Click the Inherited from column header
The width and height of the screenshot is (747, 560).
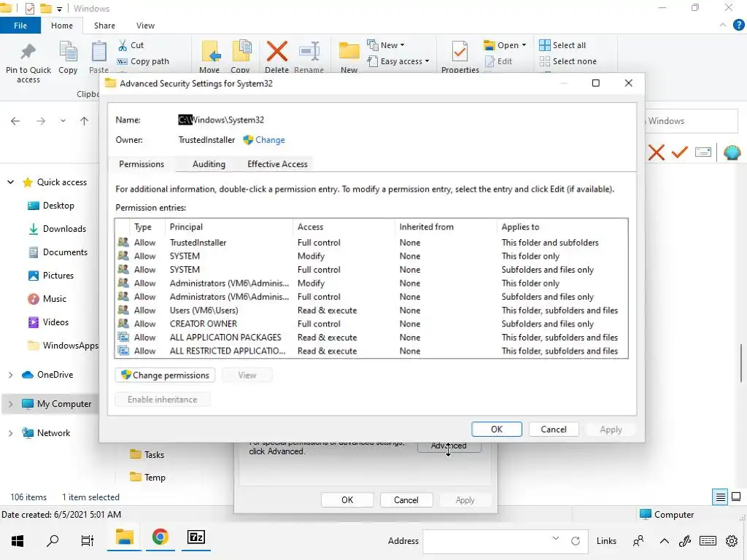click(446, 227)
